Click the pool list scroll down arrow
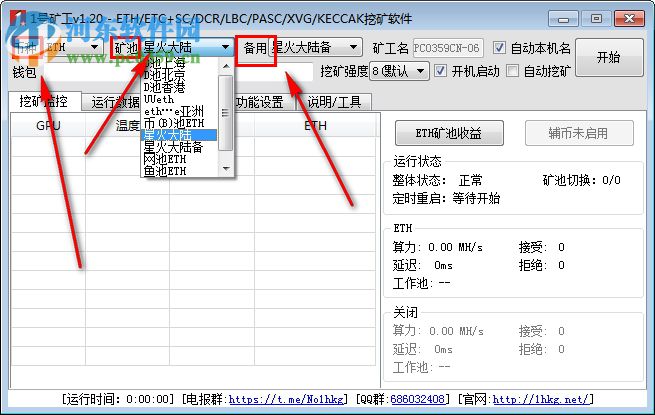This screenshot has height=415, width=655. pyautogui.click(x=226, y=168)
